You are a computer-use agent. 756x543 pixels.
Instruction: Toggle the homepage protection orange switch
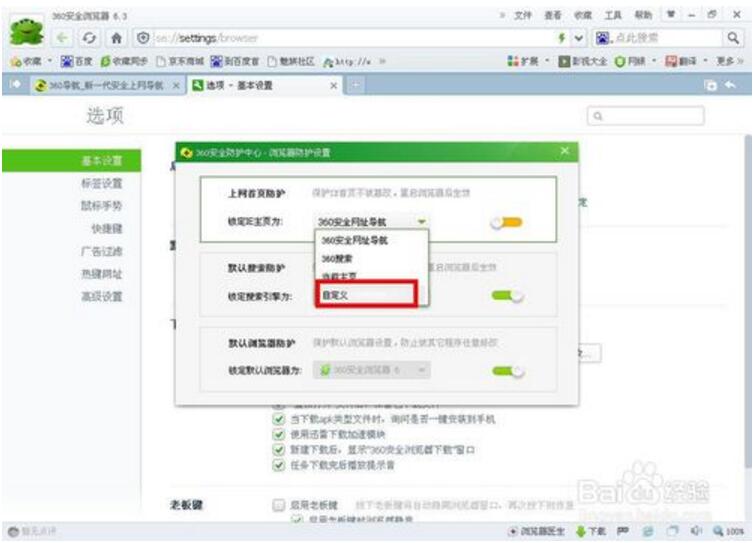click(x=507, y=222)
